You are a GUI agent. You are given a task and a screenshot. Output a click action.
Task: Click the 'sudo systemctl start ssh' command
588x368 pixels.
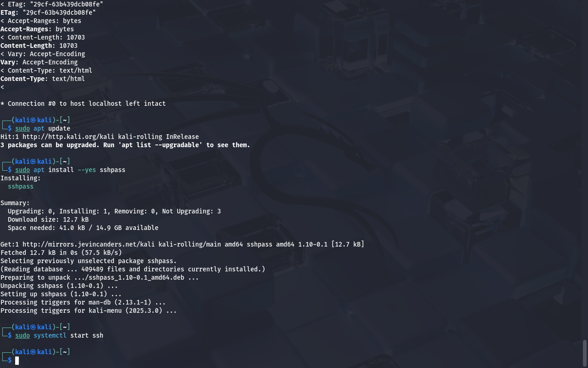pos(59,335)
